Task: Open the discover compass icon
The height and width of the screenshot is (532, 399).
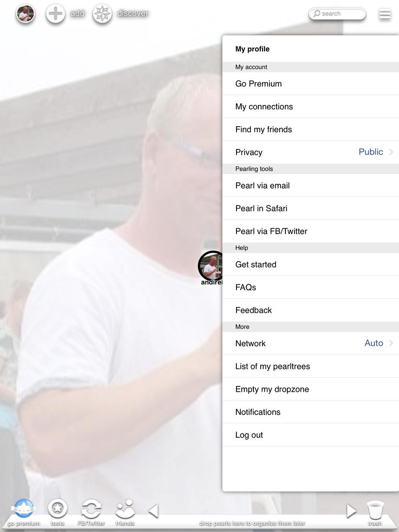Action: click(102, 14)
